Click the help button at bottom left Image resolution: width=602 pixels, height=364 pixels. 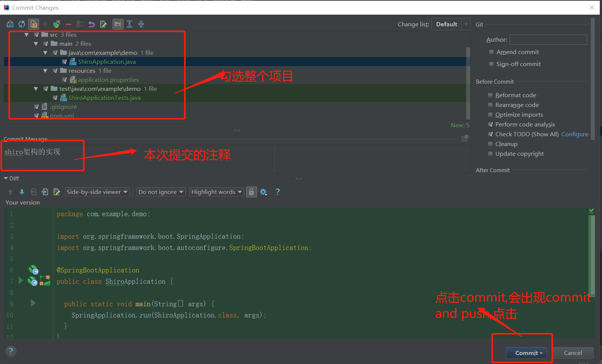[11, 351]
